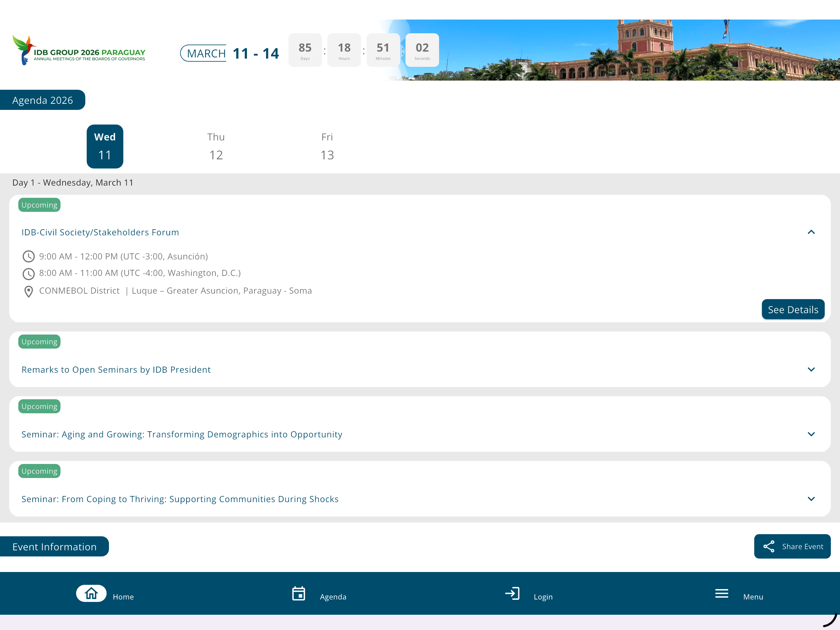
Task: Tap the Login arrow icon
Action: coord(512,593)
